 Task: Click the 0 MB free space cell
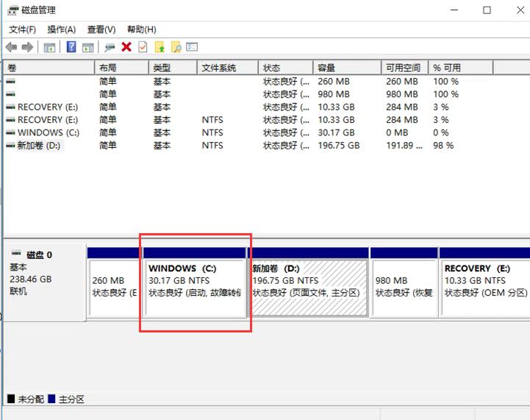pyautogui.click(x=397, y=132)
